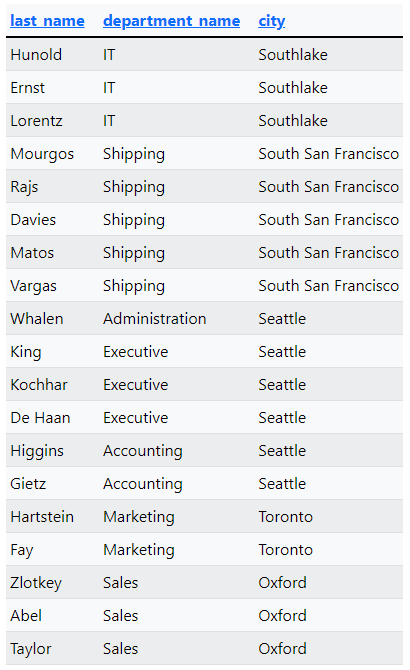Select the Administration department cell

[155, 319]
